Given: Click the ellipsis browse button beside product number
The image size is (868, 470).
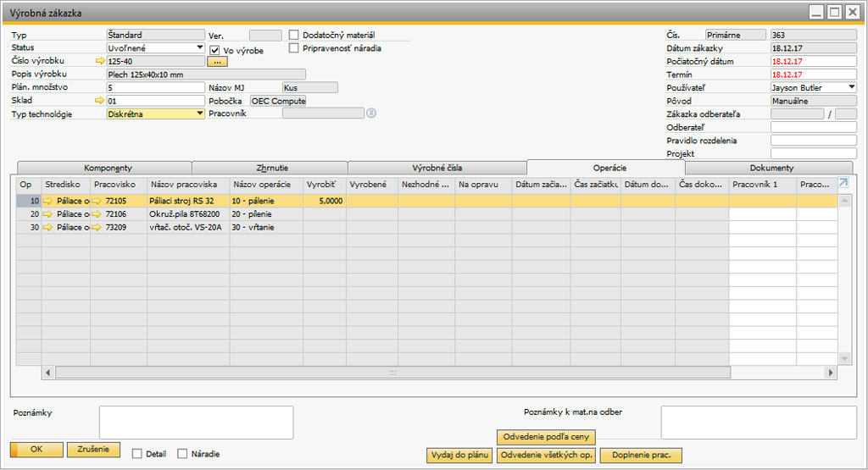Looking at the screenshot, I should (217, 62).
